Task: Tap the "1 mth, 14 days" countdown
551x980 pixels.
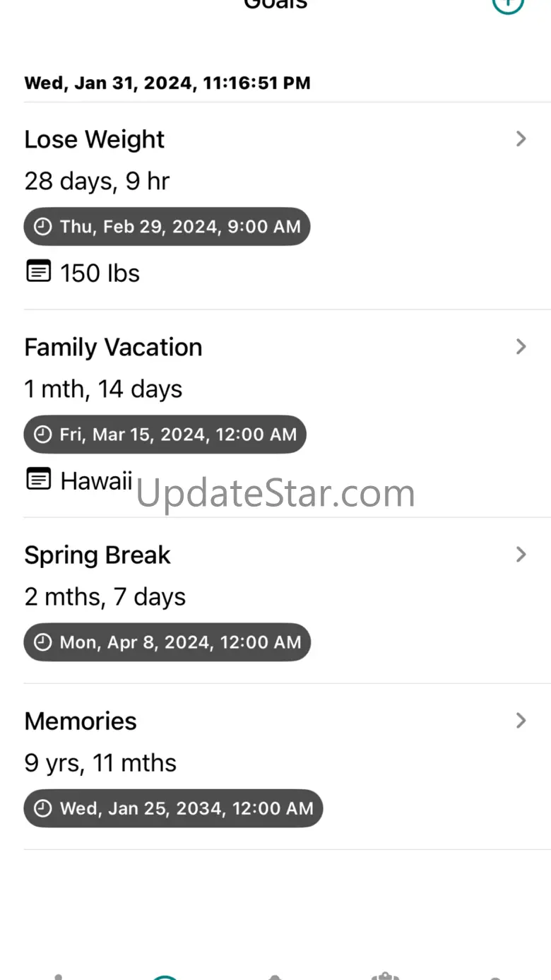Action: pyautogui.click(x=103, y=389)
